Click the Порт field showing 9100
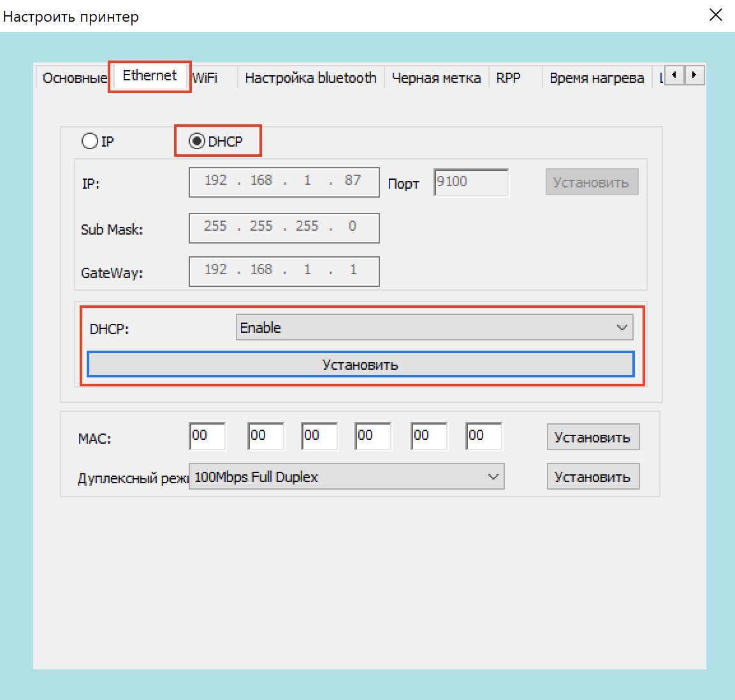735x700 pixels. (x=470, y=182)
